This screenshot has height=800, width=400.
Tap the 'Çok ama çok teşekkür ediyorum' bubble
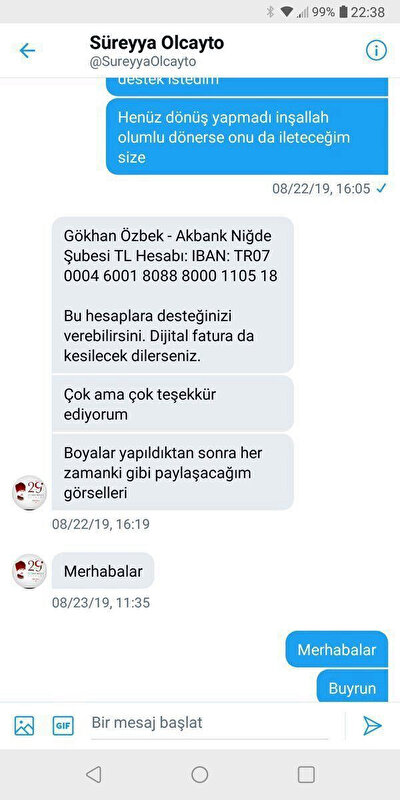point(173,404)
